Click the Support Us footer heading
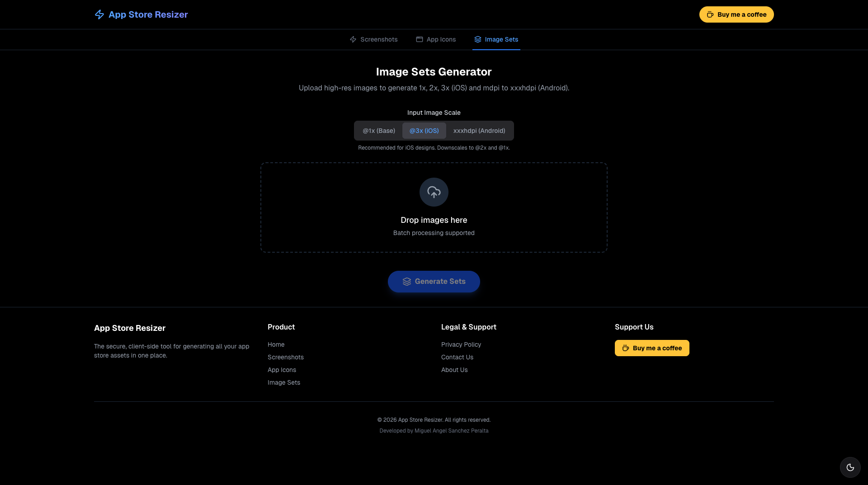The image size is (868, 485). (634, 327)
